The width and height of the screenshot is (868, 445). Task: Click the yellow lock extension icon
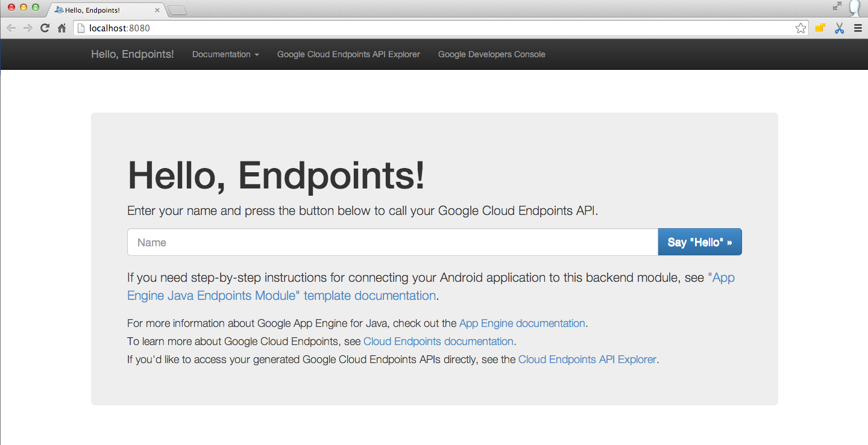(x=820, y=28)
